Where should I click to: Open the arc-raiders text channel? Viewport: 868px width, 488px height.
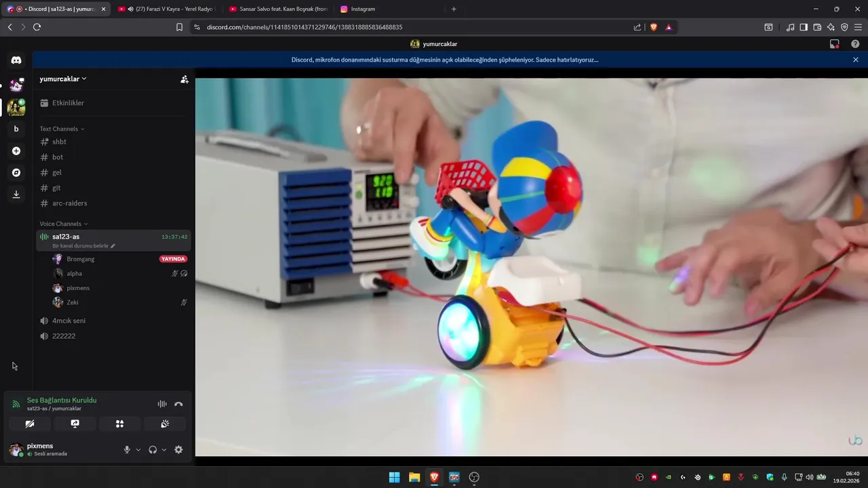[x=113, y=203]
